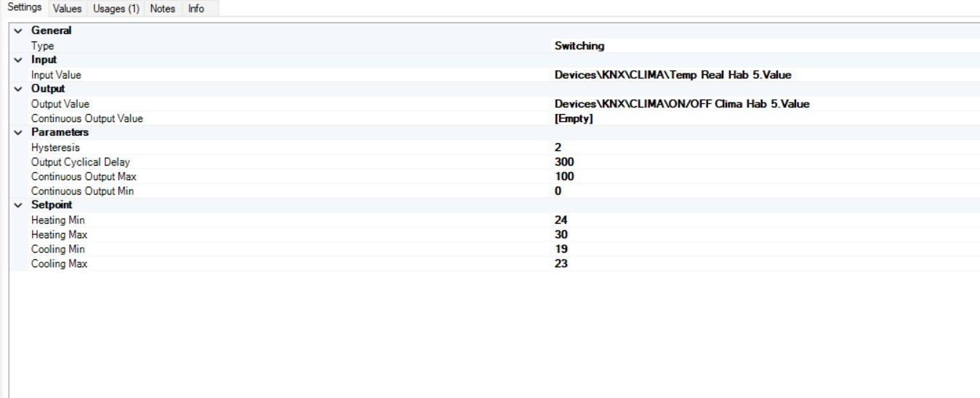The width and height of the screenshot is (980, 398).
Task: Edit the Output Cyclical Delay value
Action: point(563,162)
